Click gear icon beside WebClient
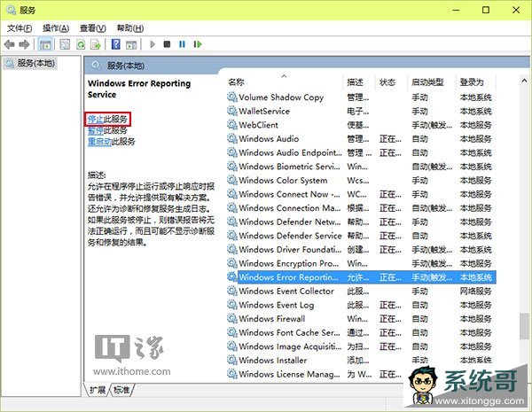Image resolution: width=532 pixels, height=412 pixels. [232, 125]
